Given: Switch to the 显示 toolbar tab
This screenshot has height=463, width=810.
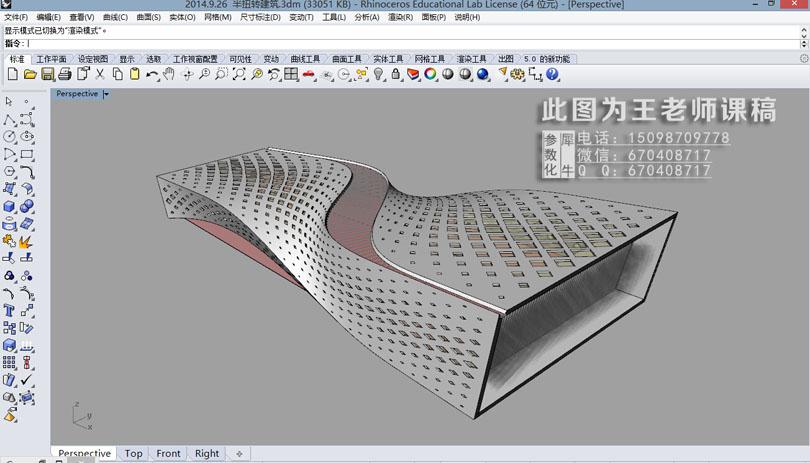Looking at the screenshot, I should 127,59.
